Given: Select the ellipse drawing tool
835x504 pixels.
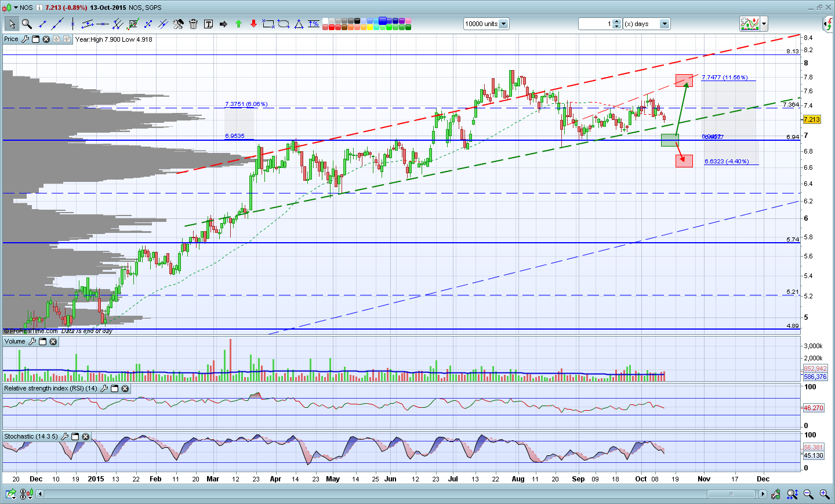Looking at the screenshot, I should [284, 24].
